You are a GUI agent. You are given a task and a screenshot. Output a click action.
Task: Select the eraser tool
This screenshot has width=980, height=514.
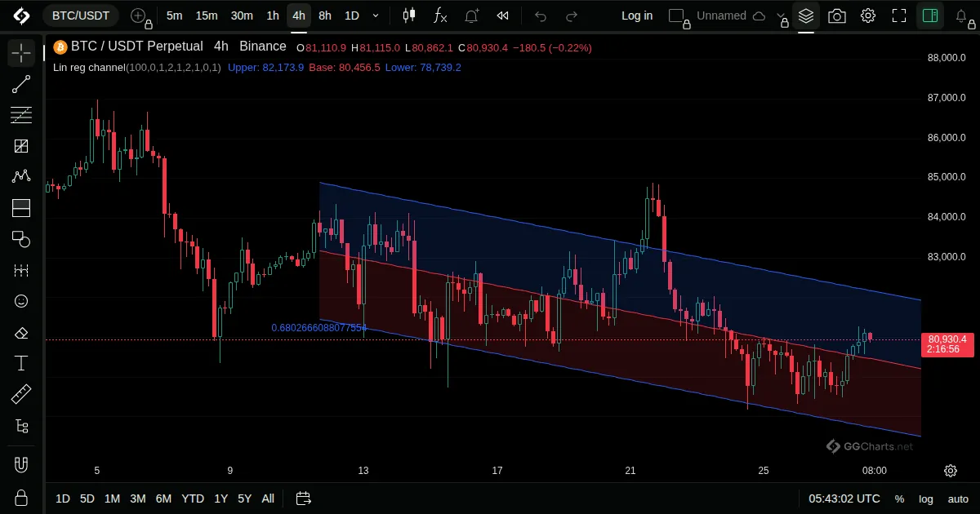pos(21,332)
